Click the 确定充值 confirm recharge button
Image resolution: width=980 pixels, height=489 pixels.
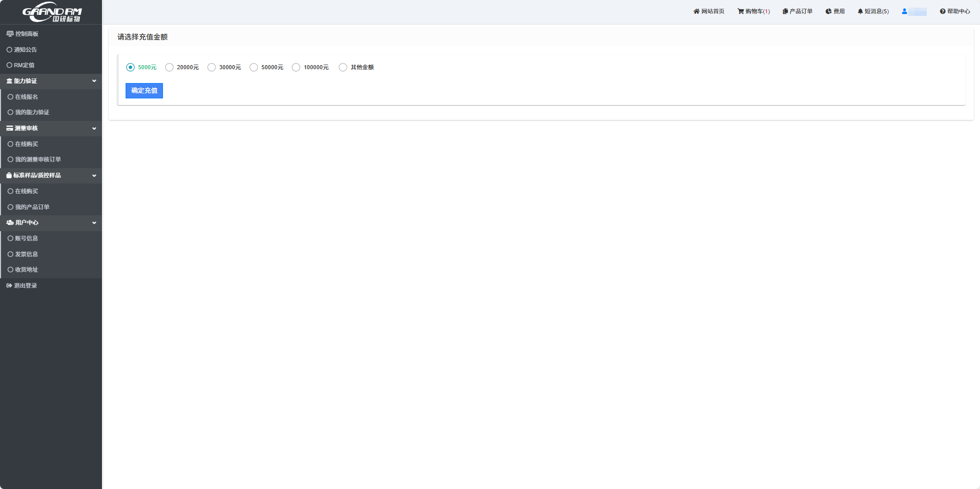pos(144,91)
